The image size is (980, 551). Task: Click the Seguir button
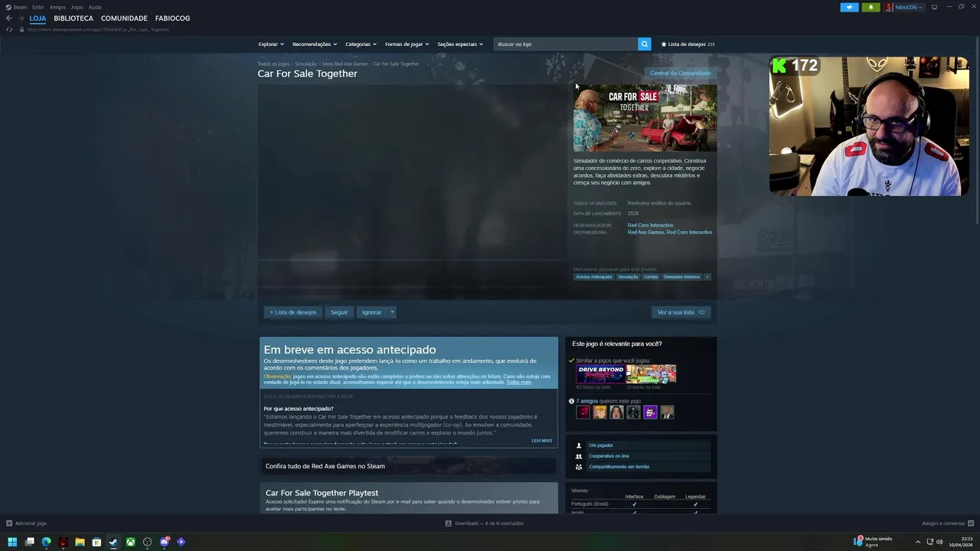[x=339, y=312]
